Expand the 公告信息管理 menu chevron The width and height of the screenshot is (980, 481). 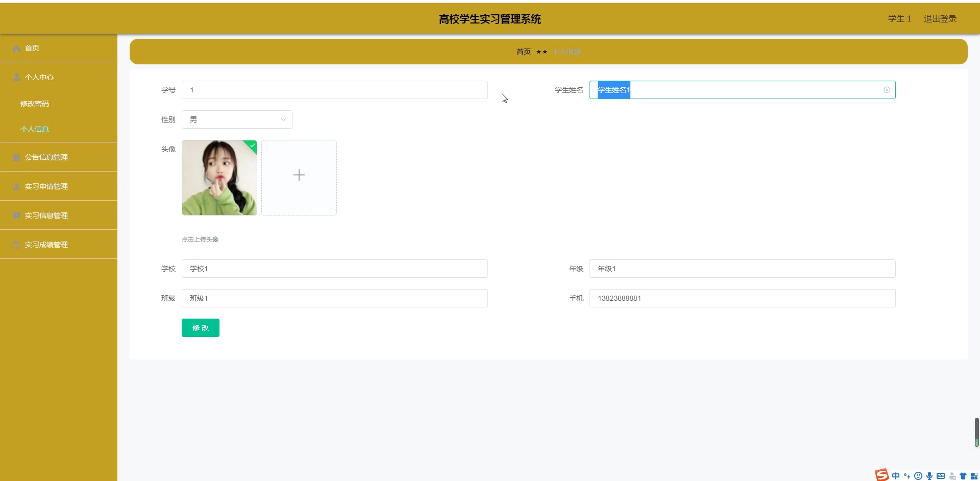click(x=105, y=157)
